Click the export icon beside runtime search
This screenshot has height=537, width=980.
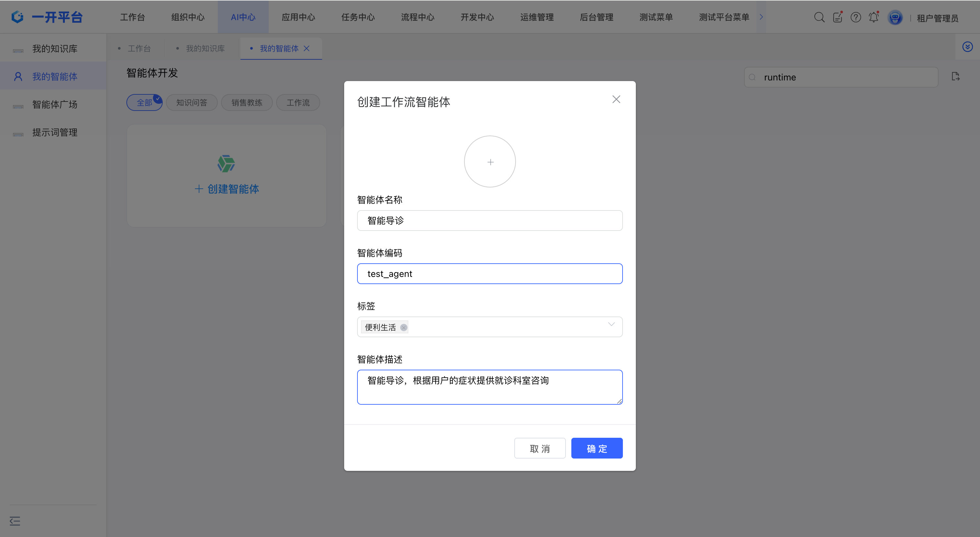955,77
